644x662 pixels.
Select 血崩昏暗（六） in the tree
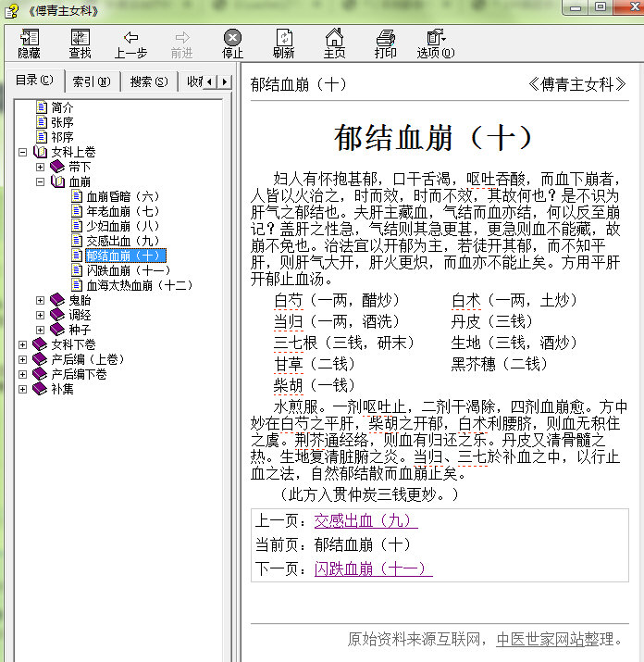pyautogui.click(x=122, y=196)
